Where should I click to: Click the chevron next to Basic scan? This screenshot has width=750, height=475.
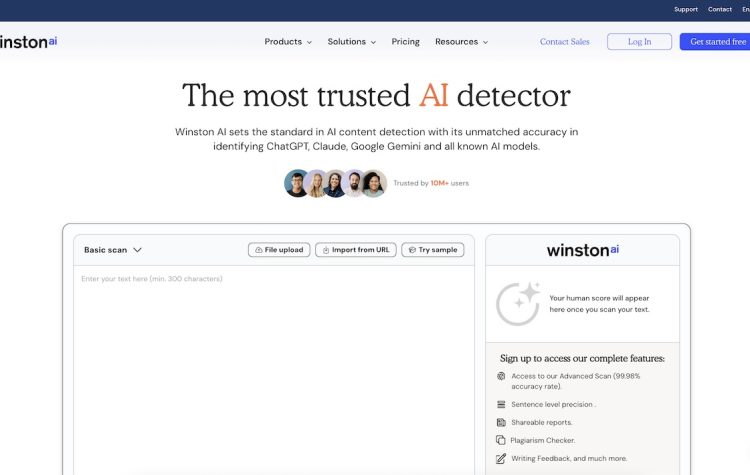(x=137, y=250)
